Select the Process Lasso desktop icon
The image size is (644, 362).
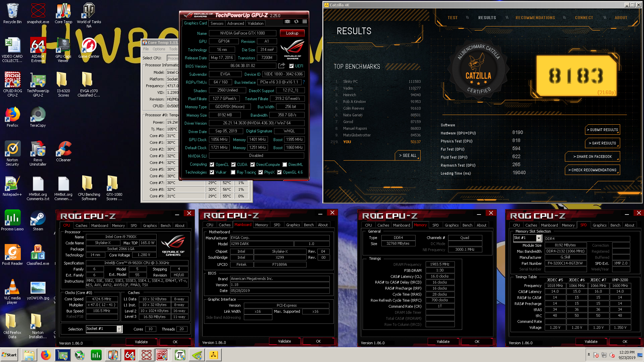(x=12, y=221)
